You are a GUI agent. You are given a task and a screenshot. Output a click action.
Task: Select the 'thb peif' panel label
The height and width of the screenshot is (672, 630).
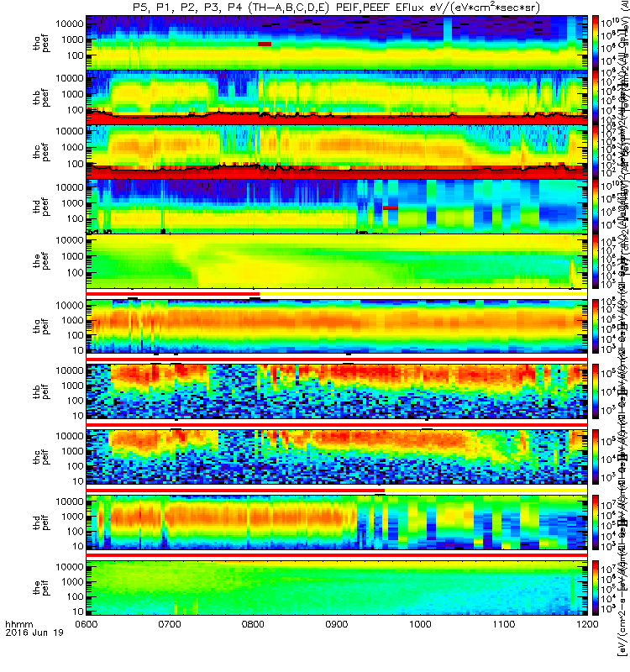pos(41,391)
